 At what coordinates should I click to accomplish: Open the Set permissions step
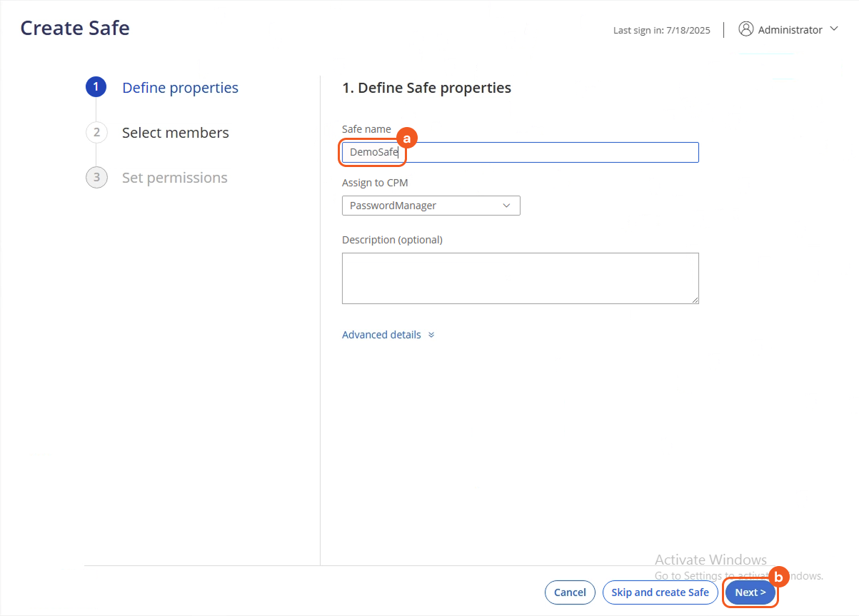pyautogui.click(x=174, y=177)
